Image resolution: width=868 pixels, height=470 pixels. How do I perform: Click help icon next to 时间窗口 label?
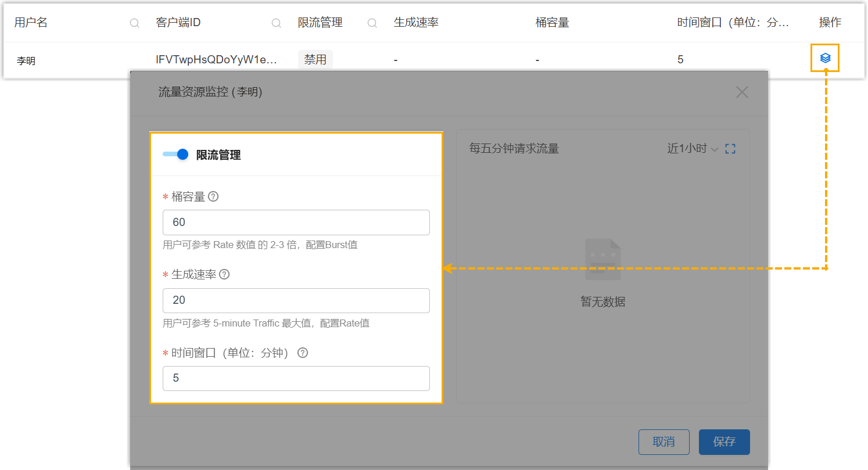(x=302, y=353)
